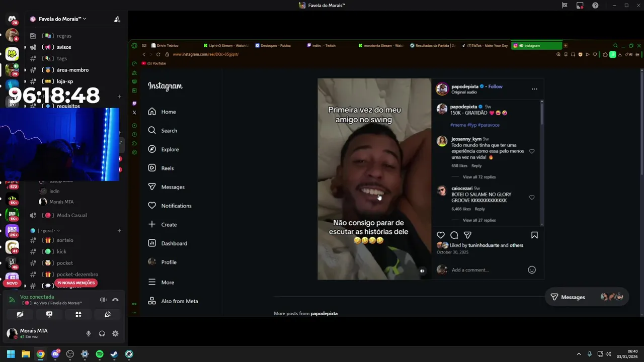The height and width of the screenshot is (362, 644).
Task: Open the three-dot options menu on the post
Action: [x=534, y=89]
